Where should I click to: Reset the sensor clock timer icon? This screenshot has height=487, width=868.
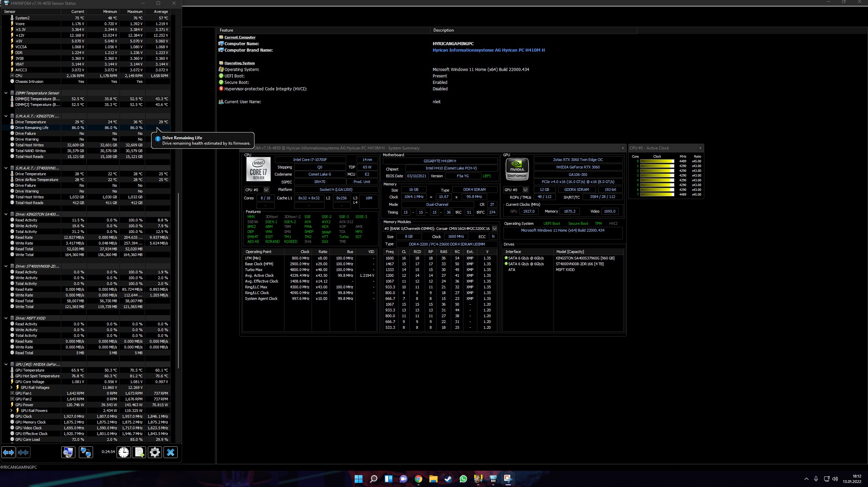[124, 452]
